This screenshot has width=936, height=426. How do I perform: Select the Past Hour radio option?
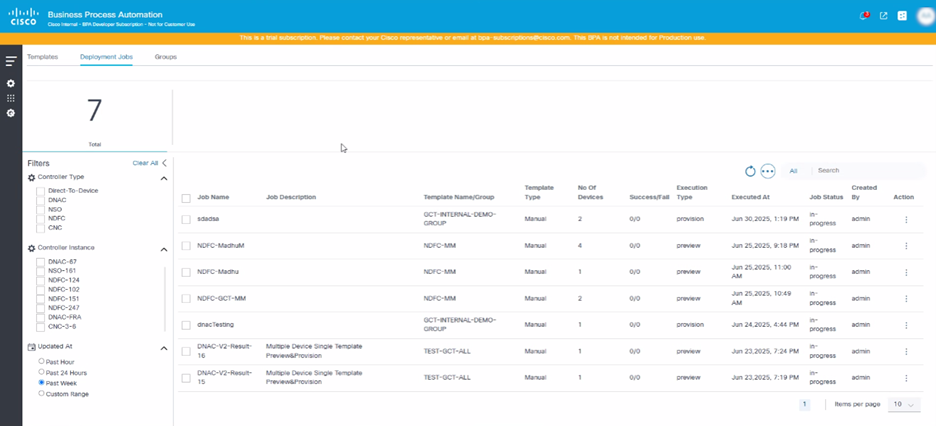pos(41,362)
